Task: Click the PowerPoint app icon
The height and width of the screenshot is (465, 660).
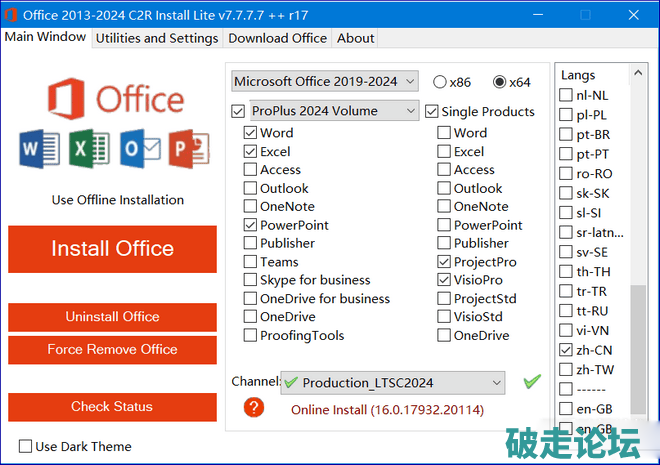Action: point(189,149)
